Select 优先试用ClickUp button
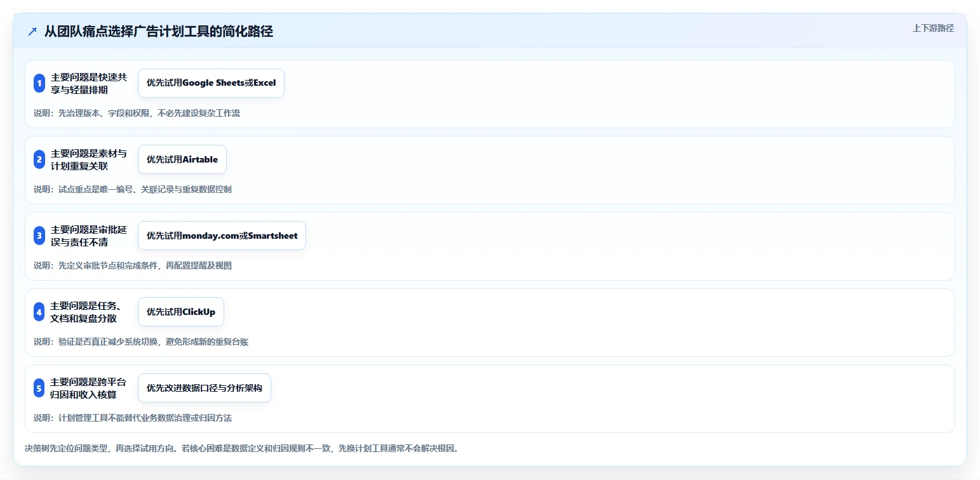 (x=181, y=312)
